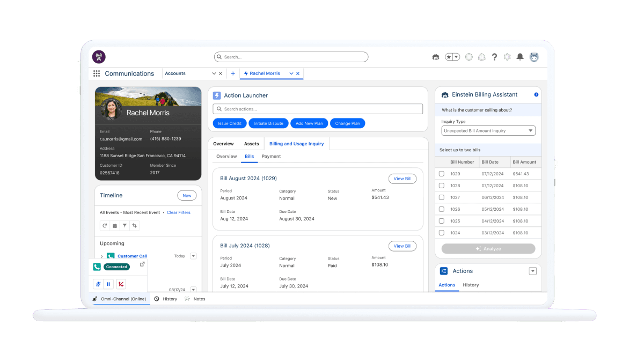Image resolution: width=644 pixels, height=362 pixels.
Task: Close the Rachel Morris tab
Action: [x=298, y=73]
